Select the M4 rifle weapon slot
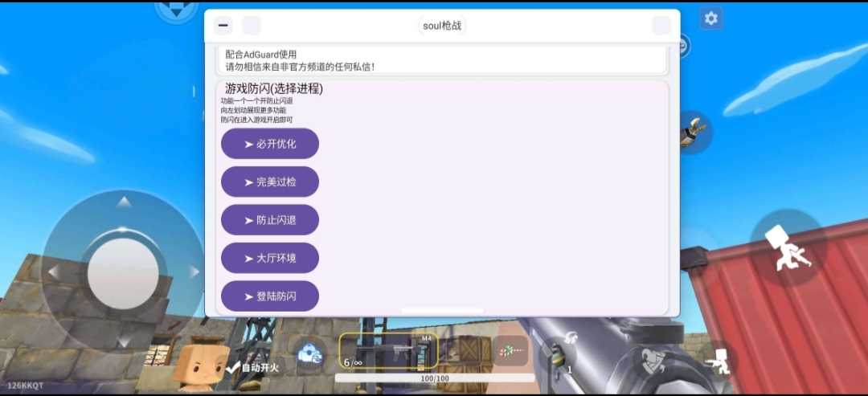This screenshot has height=396, width=868. pos(389,351)
